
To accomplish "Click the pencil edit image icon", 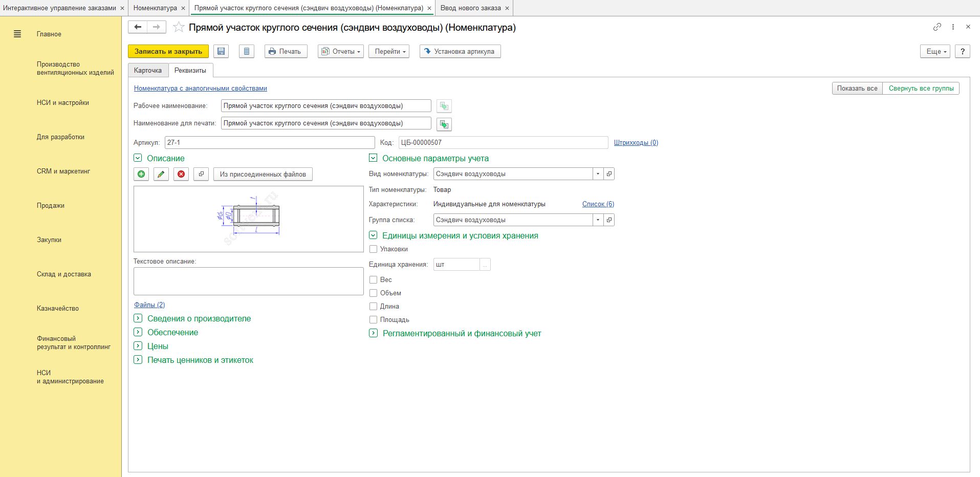I will click(x=161, y=174).
